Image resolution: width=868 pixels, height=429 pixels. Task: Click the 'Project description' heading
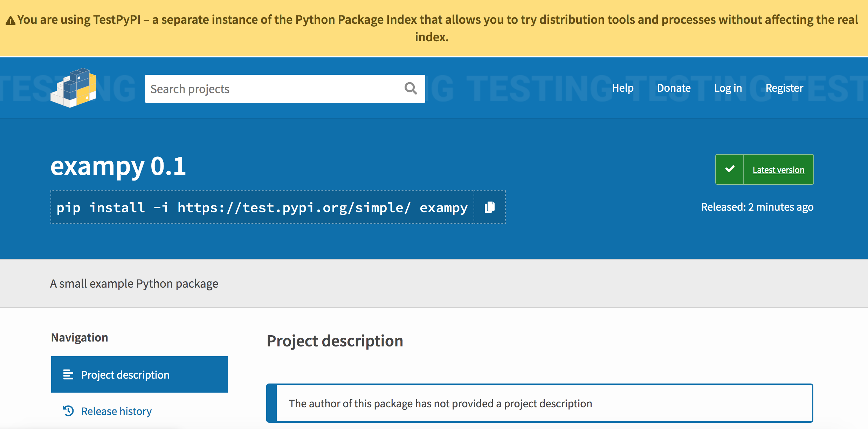point(335,341)
